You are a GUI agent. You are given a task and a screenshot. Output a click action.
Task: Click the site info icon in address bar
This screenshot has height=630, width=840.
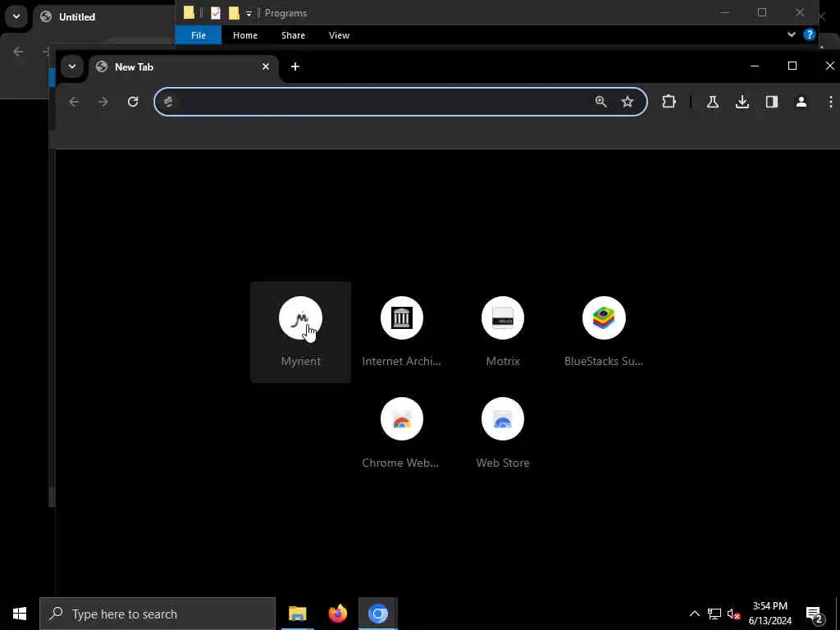tap(168, 102)
